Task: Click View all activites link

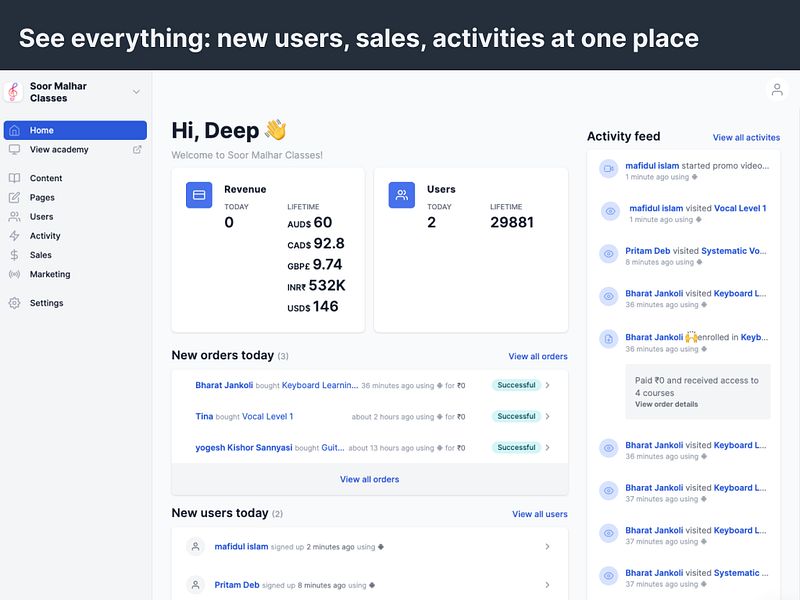Action: tap(746, 137)
